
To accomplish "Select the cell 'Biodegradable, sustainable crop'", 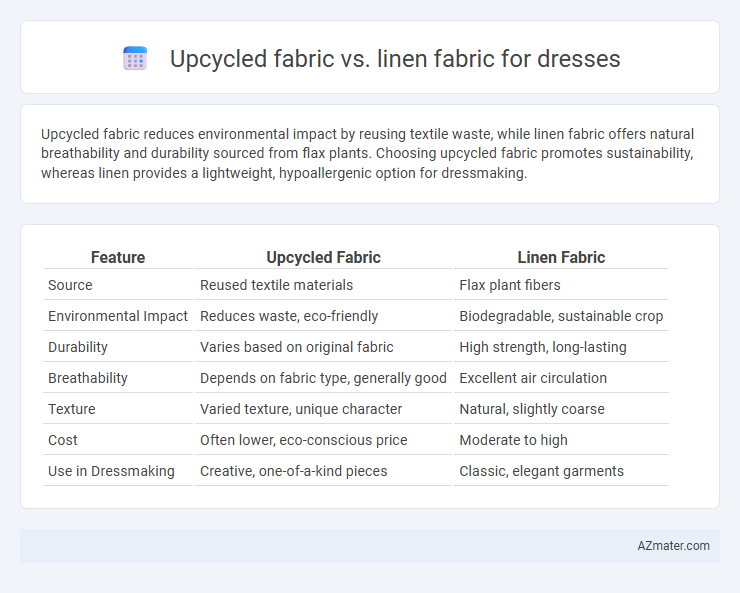I will [x=561, y=316].
